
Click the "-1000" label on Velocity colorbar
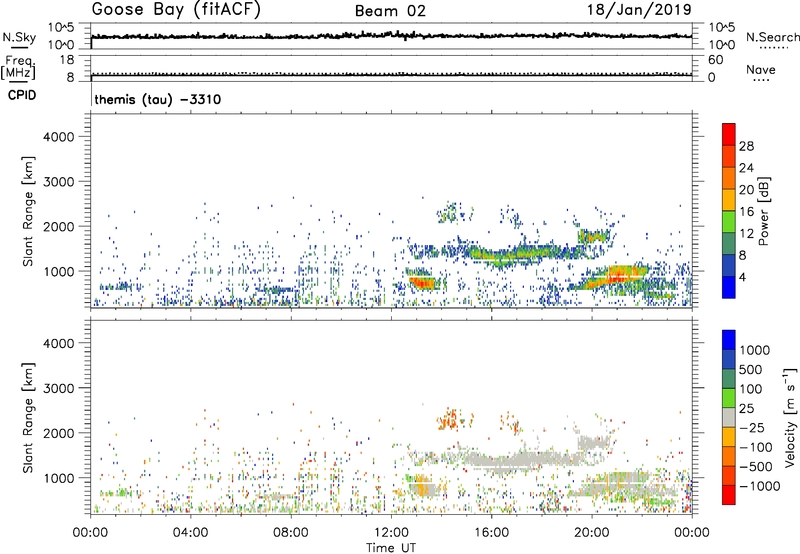point(759,486)
